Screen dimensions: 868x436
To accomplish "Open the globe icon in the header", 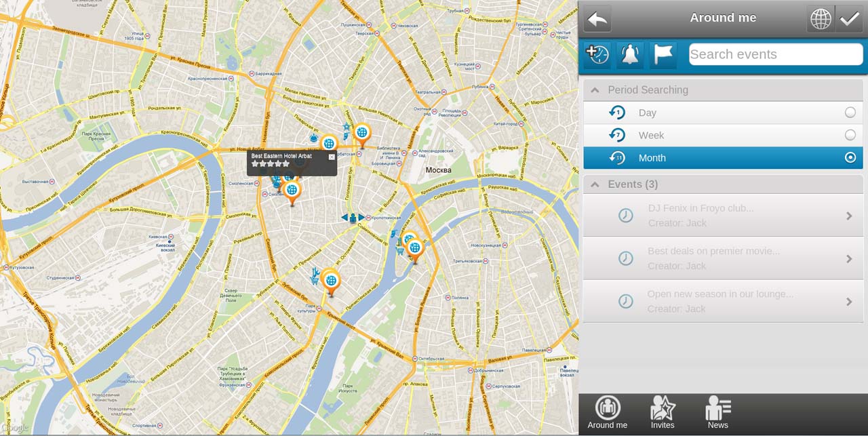I will coord(821,19).
